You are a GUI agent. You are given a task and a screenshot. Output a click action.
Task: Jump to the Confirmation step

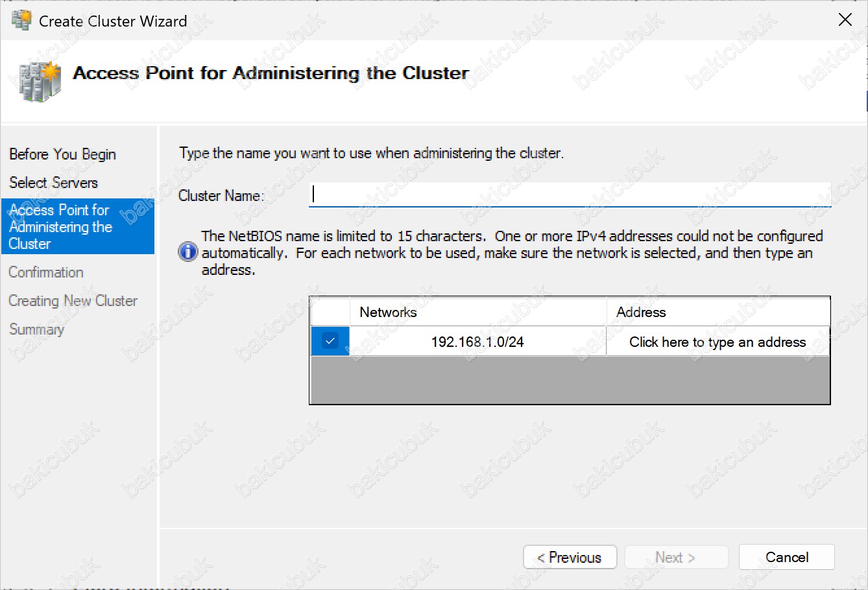[x=46, y=272]
